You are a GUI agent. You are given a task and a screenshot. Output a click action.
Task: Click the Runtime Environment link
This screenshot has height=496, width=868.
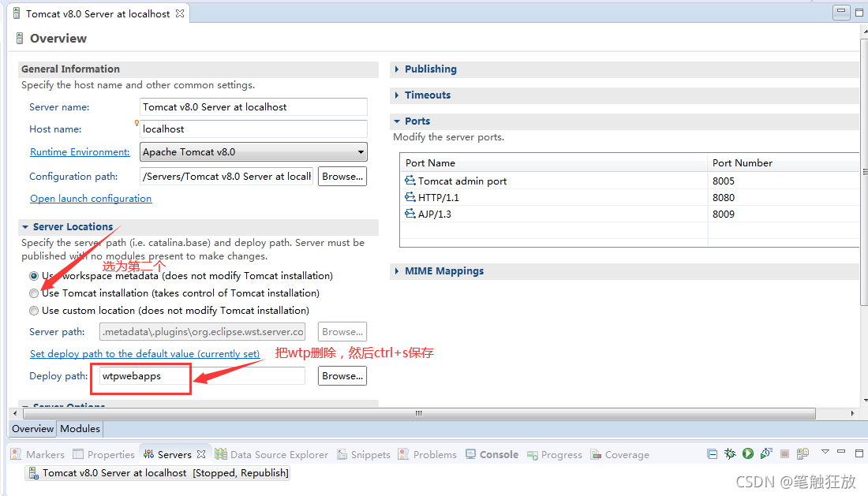pos(80,151)
